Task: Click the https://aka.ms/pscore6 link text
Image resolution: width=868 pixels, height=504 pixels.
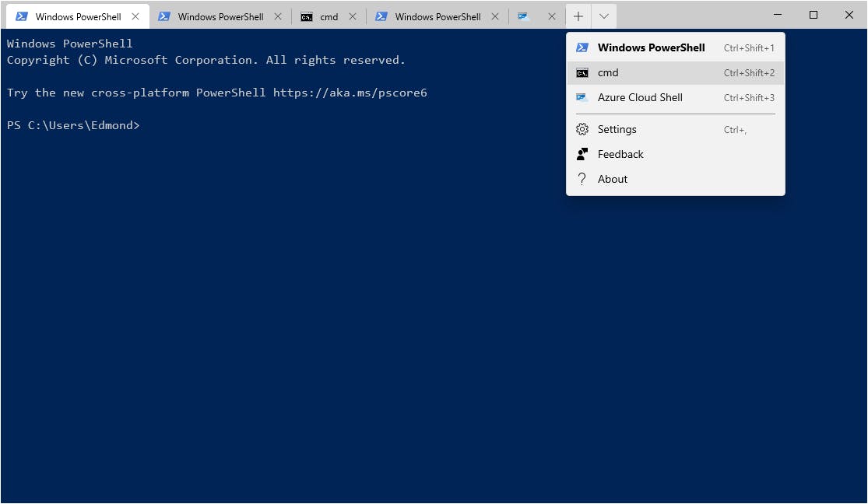Action: pos(350,93)
